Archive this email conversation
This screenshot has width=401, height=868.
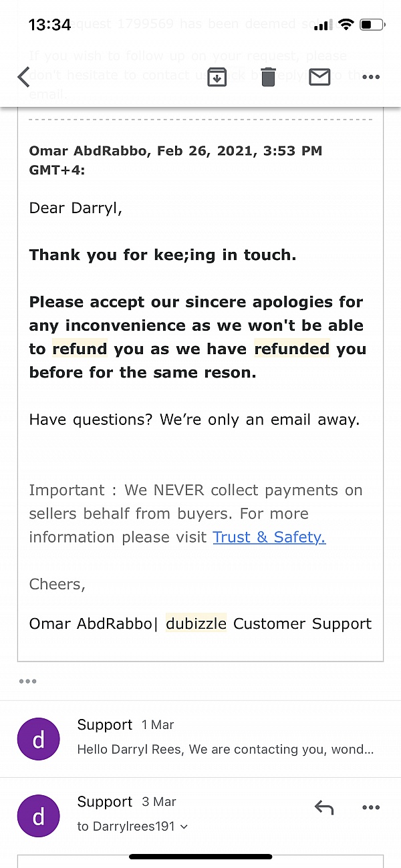[216, 77]
